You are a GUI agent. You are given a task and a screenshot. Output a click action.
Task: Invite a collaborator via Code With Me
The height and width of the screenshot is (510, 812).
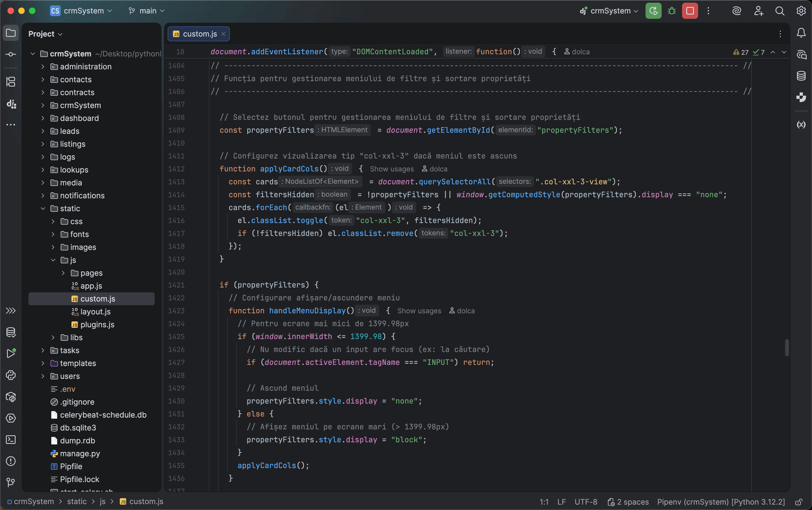coord(758,10)
